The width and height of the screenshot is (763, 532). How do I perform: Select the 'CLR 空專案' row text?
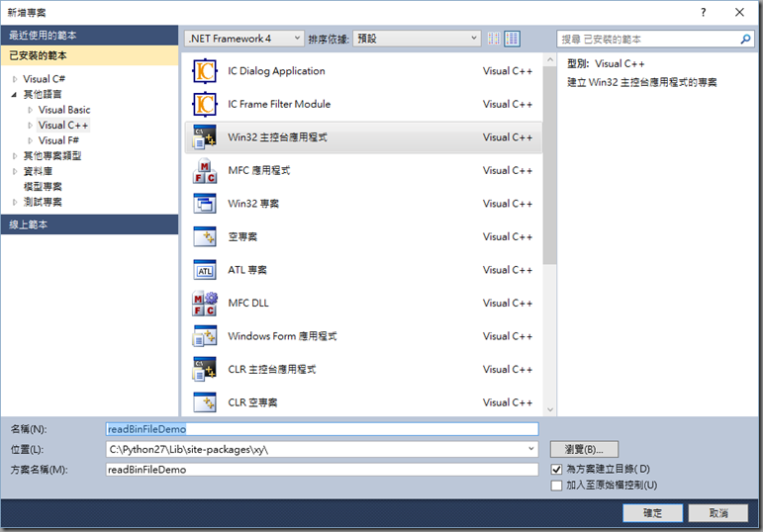tap(252, 402)
